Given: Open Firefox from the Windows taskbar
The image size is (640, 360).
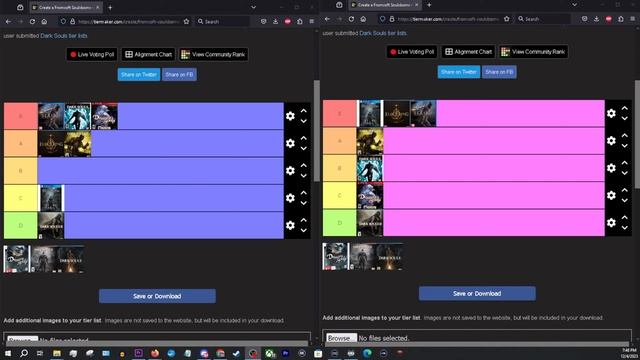Looking at the screenshot, I should click(x=155, y=353).
